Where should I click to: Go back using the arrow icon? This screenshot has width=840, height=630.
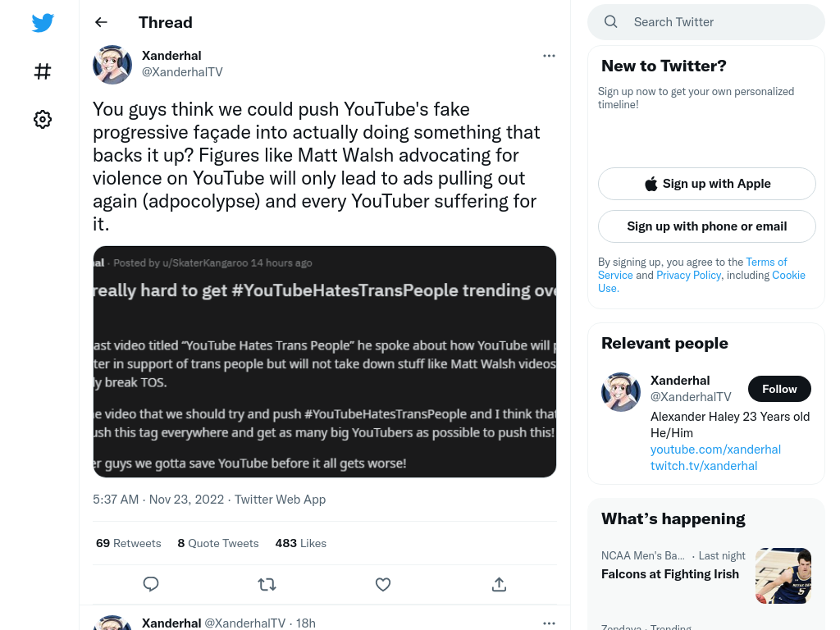coord(101,22)
